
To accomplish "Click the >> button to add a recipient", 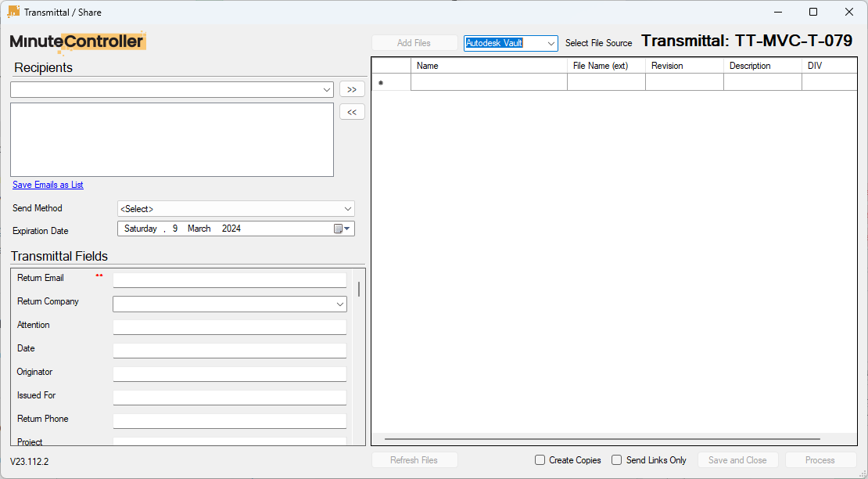I will [x=351, y=89].
